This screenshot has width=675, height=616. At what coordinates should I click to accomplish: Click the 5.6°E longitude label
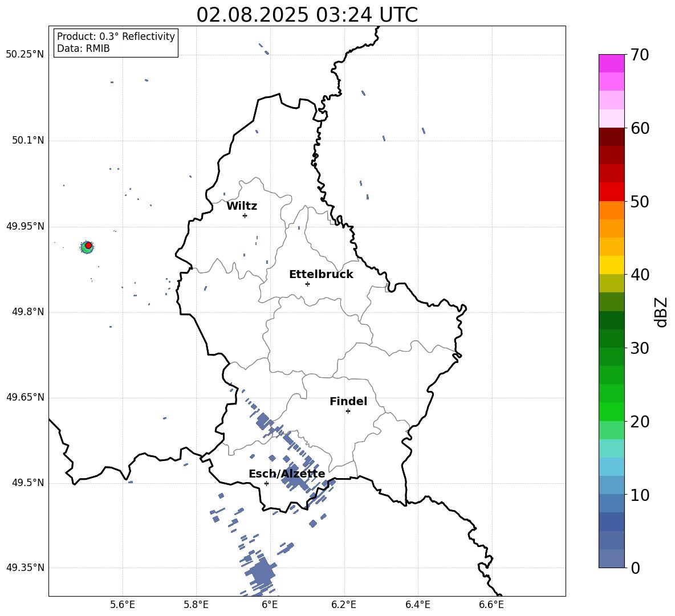pos(123,605)
